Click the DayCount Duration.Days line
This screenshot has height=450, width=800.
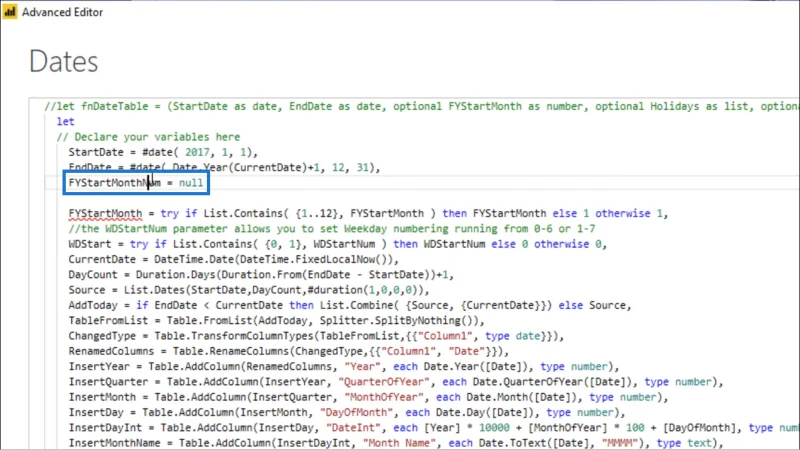[261, 274]
